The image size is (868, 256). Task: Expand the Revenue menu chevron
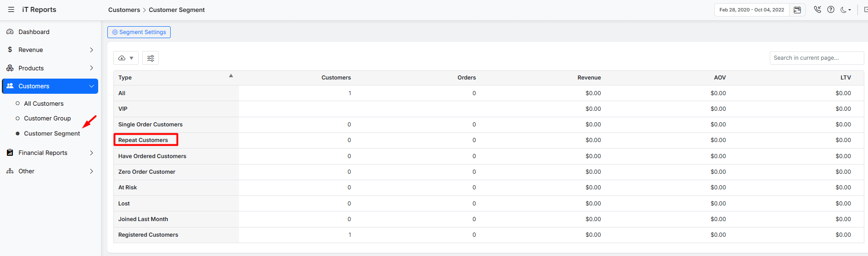(91, 50)
